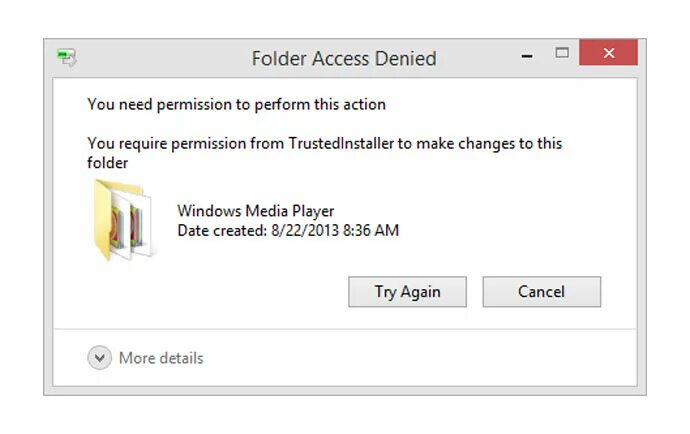690x434 pixels.
Task: Click the word "folder" ending the message
Action: click(x=108, y=162)
